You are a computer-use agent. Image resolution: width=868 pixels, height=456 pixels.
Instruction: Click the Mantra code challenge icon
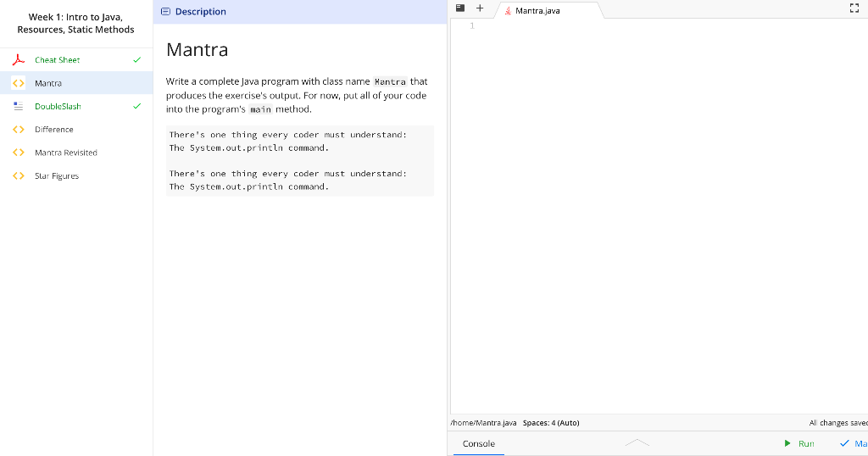point(19,83)
